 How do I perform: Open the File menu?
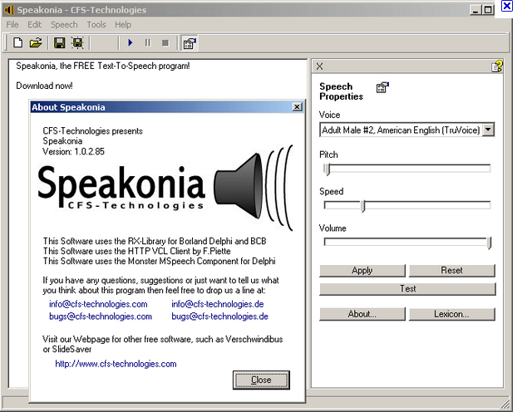click(12, 24)
